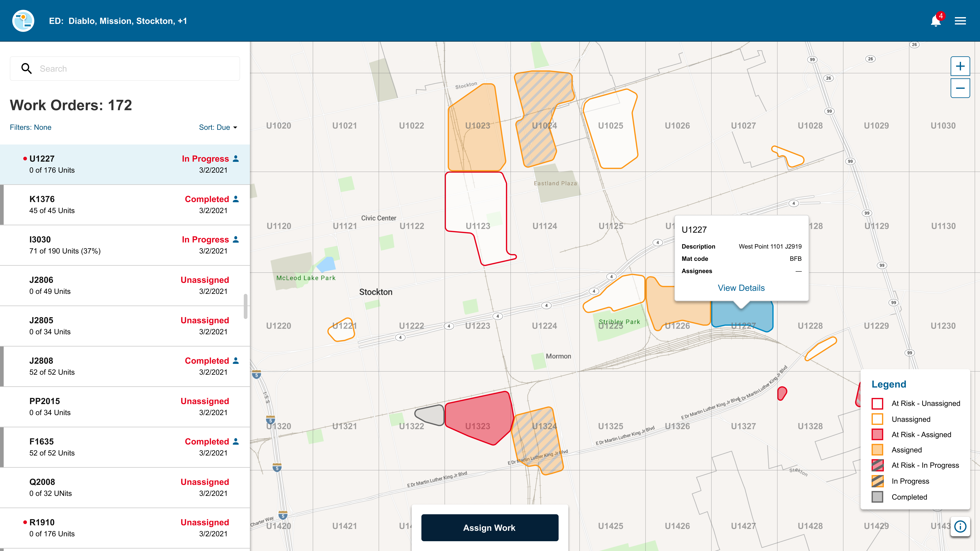Click assignee icon on U1227 row
This screenshot has width=980, height=551.
point(236,159)
